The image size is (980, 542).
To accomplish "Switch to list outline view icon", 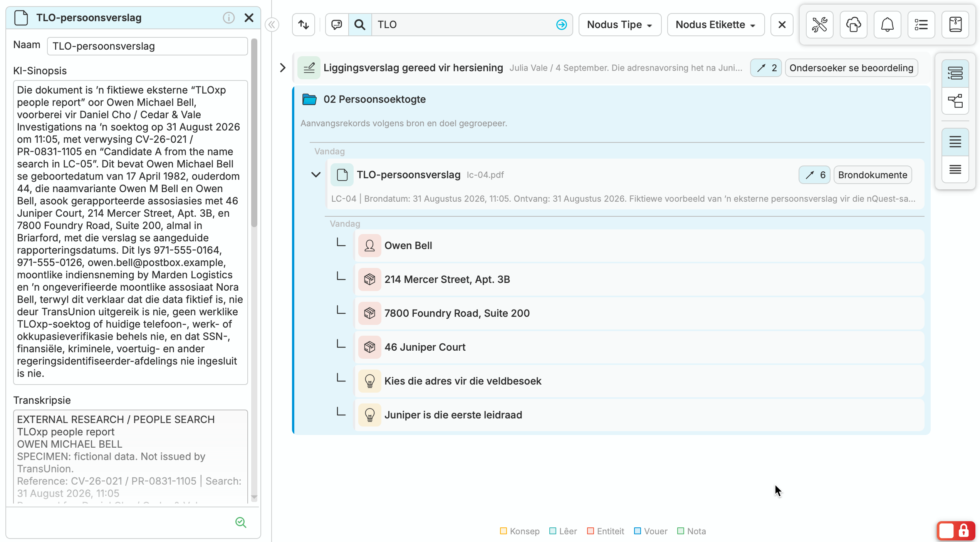I will tap(955, 73).
